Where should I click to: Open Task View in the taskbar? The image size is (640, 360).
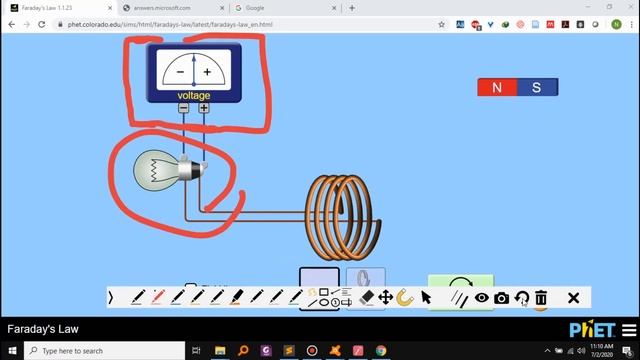(196, 351)
